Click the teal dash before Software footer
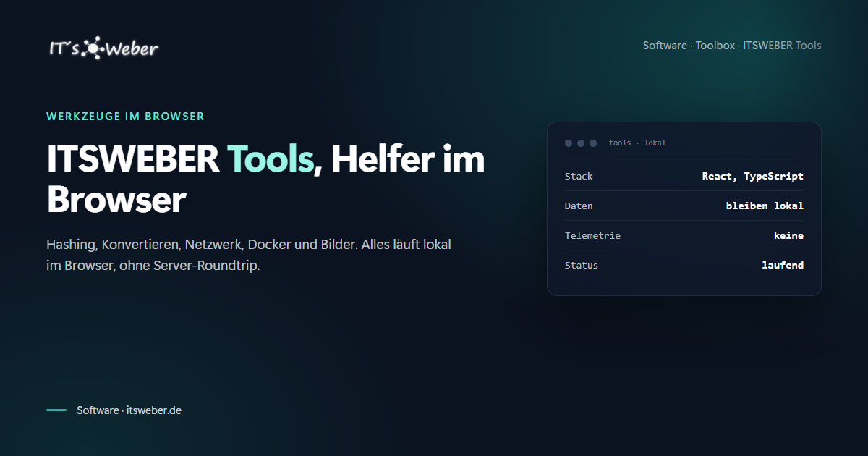 [x=56, y=410]
